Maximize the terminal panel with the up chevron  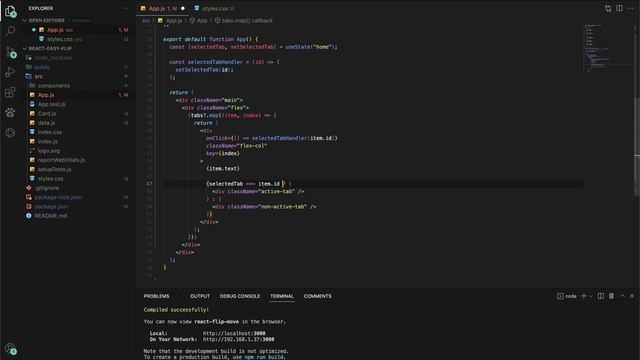[x=622, y=296]
